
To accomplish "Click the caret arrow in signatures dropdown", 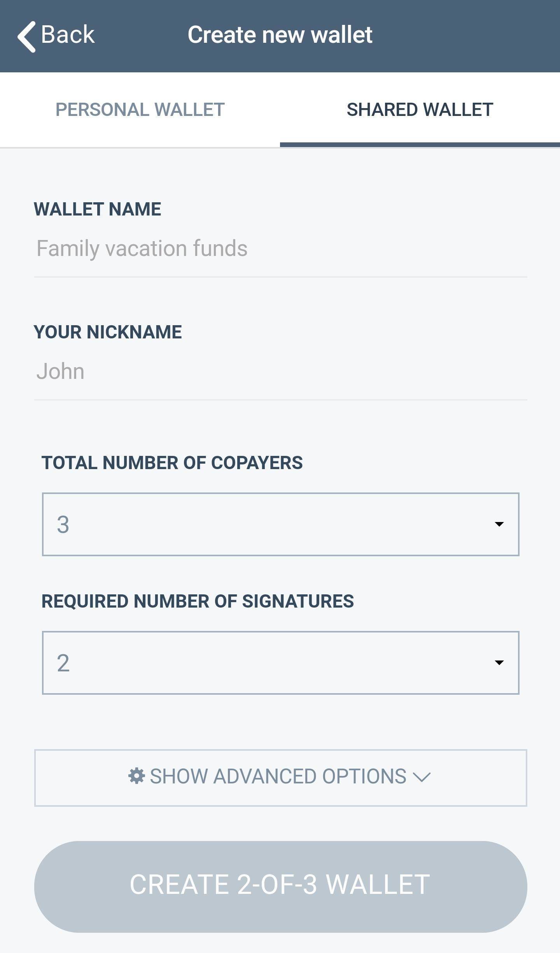I will pos(499,663).
